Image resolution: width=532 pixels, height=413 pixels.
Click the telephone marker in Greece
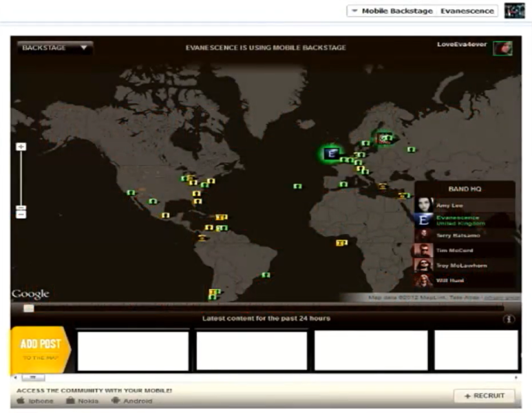(383, 186)
